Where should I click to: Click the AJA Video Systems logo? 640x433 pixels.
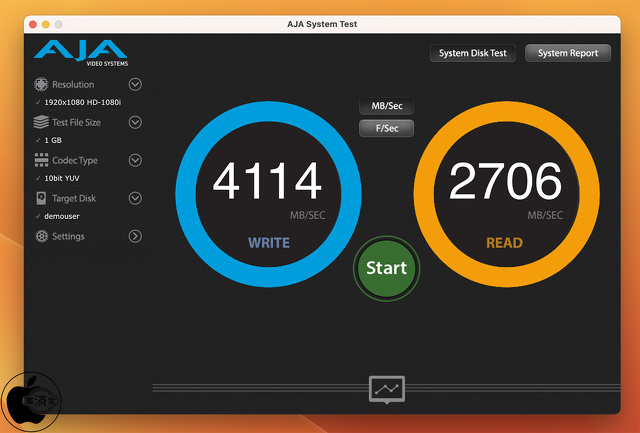click(x=81, y=53)
